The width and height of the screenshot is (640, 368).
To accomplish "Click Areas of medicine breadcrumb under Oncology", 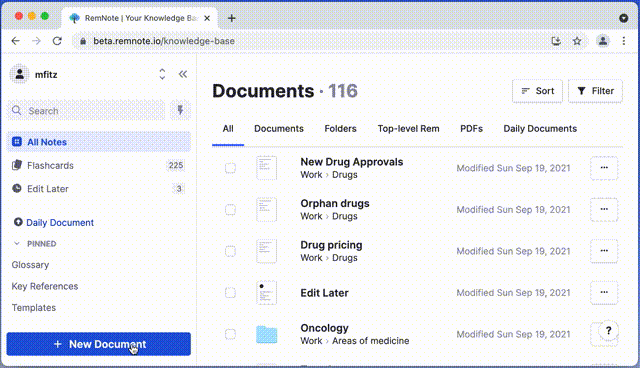I will click(371, 341).
